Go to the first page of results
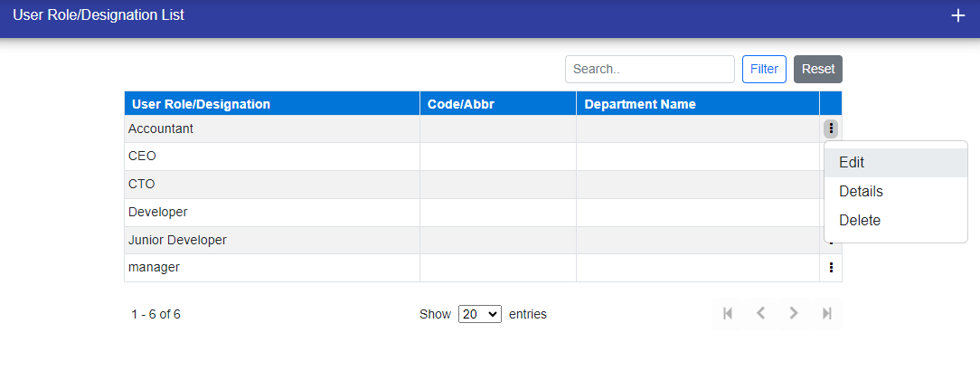Viewport: 980px width, 390px height. [x=728, y=314]
